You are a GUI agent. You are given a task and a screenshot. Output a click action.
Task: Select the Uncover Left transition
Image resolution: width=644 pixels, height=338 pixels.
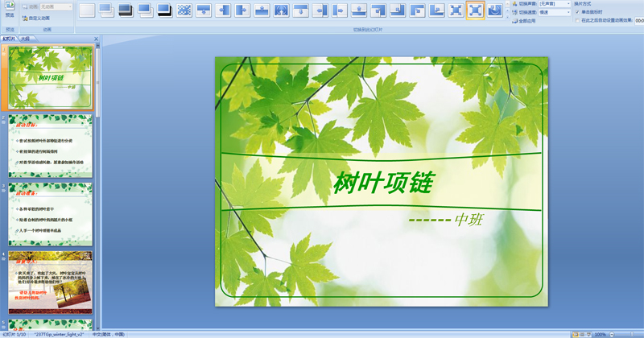320,10
